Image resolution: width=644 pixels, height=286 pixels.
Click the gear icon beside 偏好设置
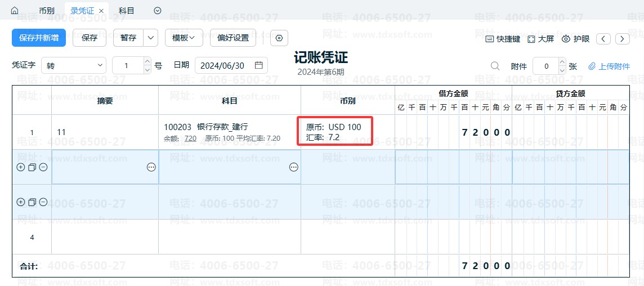(x=279, y=38)
